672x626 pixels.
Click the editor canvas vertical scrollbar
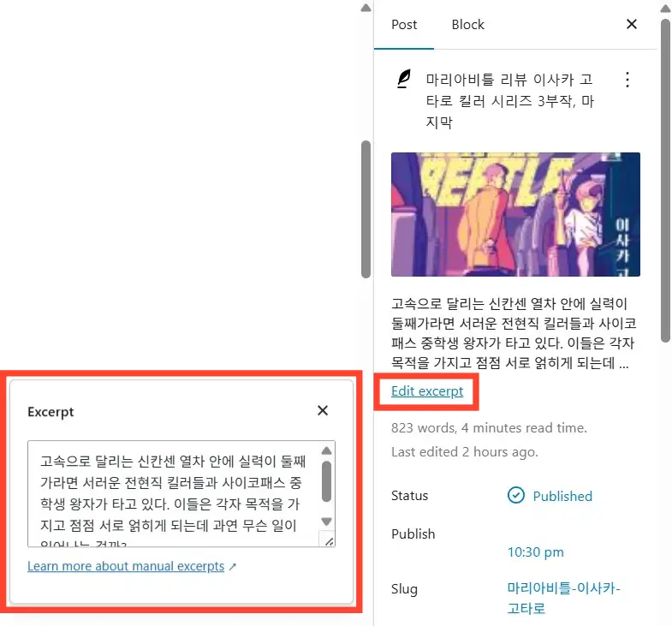[366, 209]
